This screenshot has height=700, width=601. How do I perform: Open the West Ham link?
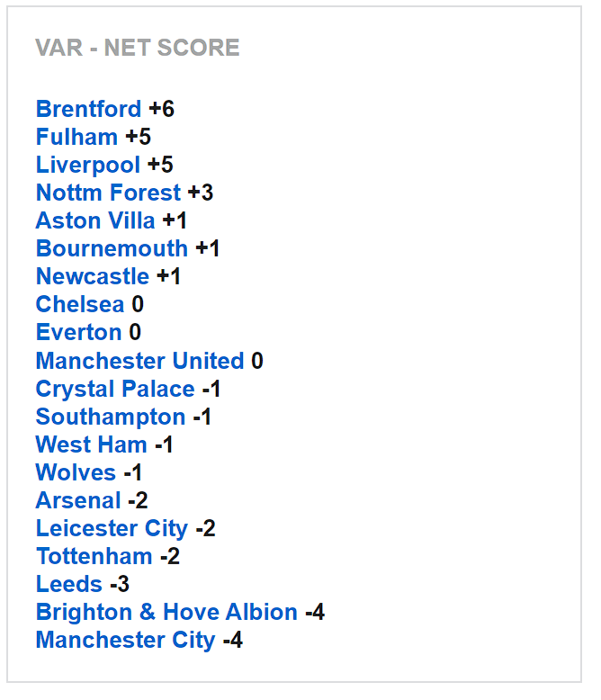point(91,444)
